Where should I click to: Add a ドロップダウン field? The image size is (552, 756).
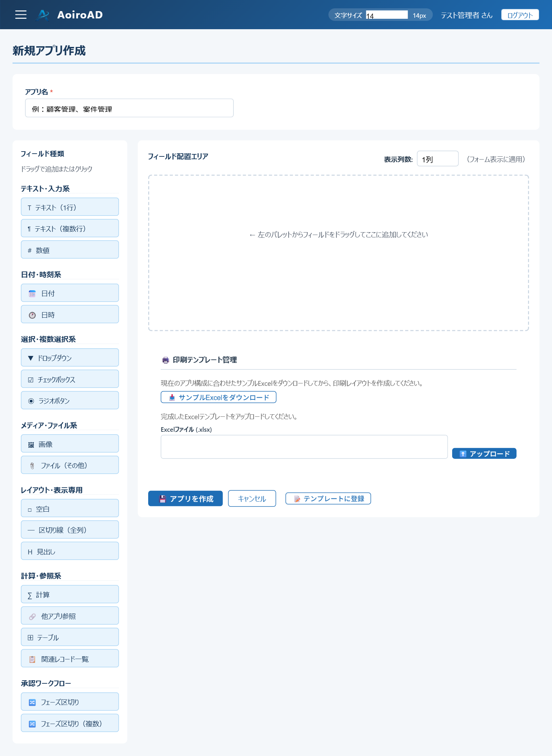tap(70, 358)
